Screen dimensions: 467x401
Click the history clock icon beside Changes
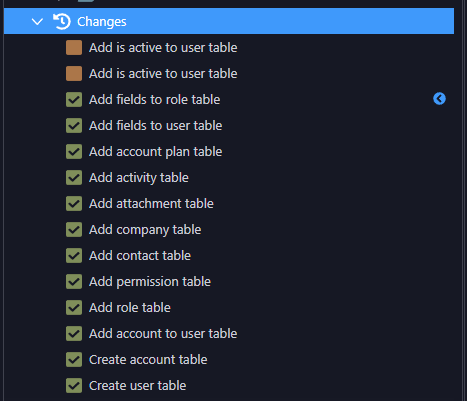(62, 22)
